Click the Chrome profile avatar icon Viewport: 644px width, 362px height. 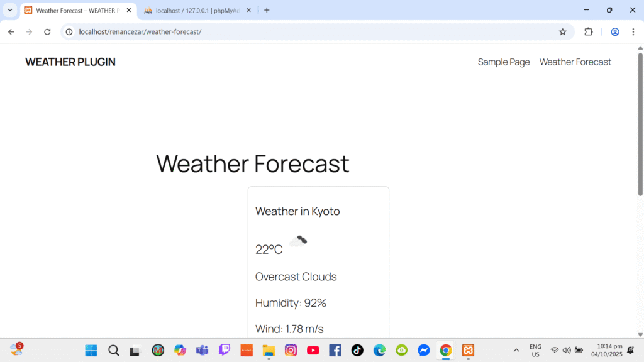pyautogui.click(x=615, y=32)
